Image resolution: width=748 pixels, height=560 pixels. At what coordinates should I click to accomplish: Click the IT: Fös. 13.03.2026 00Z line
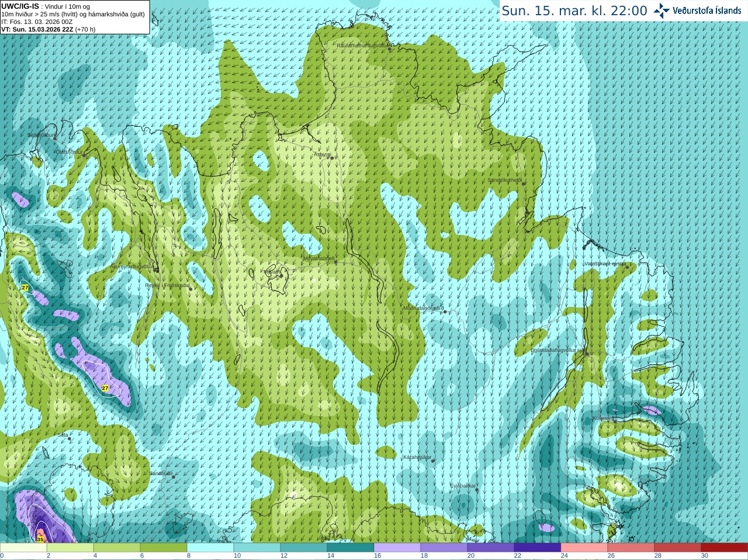37,22
